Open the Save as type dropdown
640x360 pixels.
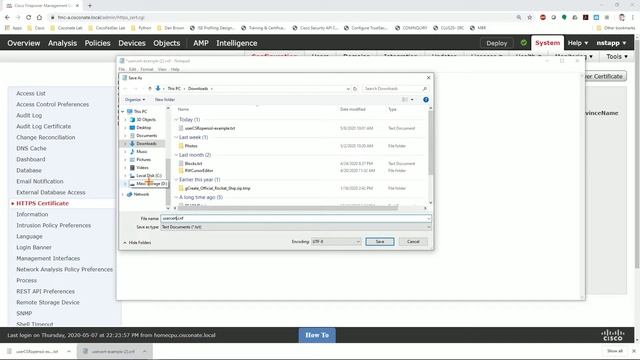296,227
